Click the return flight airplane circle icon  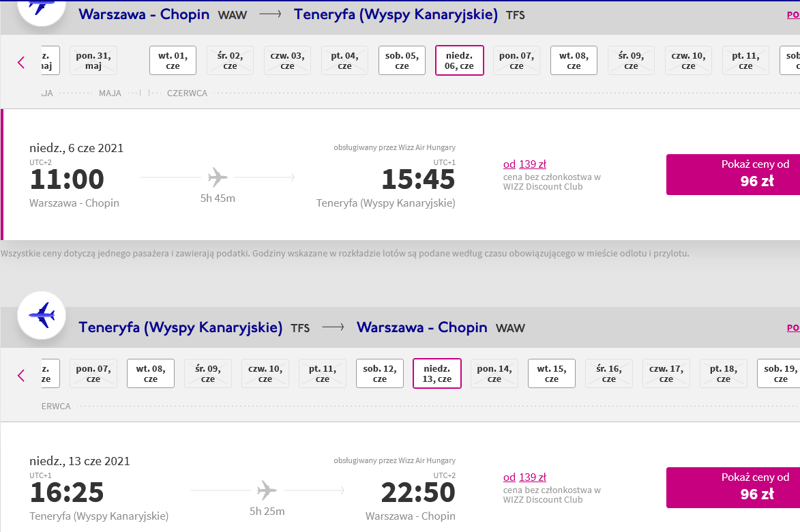(x=42, y=316)
